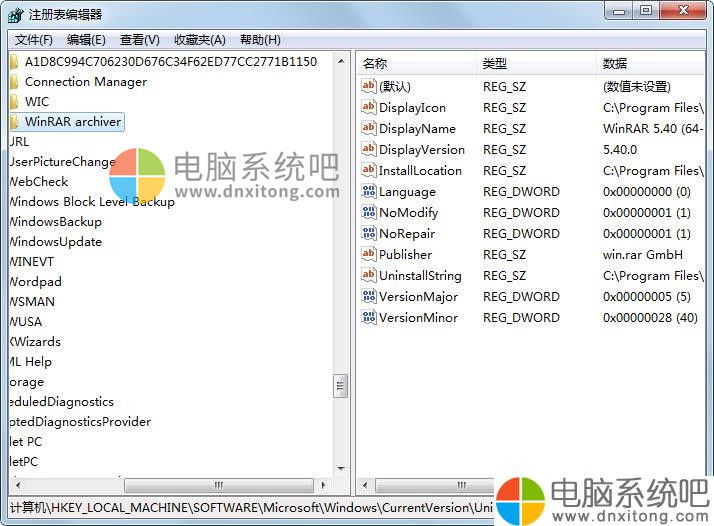Click the values pane horizontal scrollbar thumb
Viewport: 714px width, 526px height.
pos(435,485)
